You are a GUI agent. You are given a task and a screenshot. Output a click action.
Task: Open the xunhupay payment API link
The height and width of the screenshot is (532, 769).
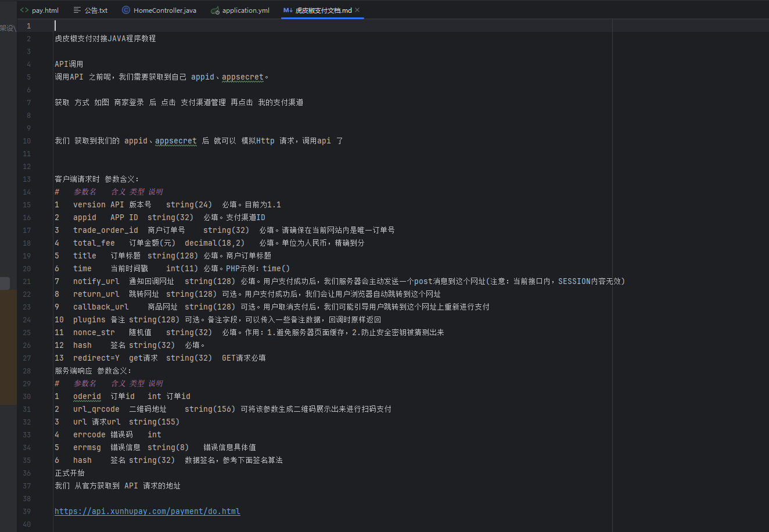coord(147,511)
